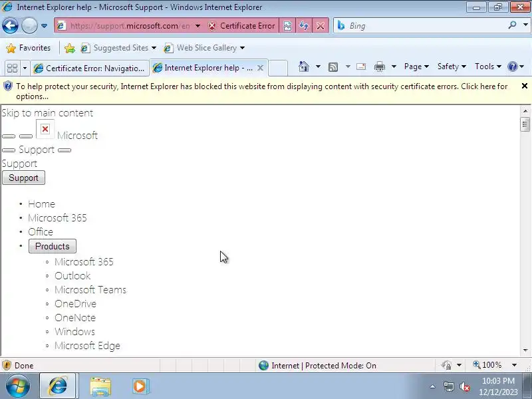Select the Internet Explorer help tab
Viewport: 532px width, 399px height.
tap(203, 68)
